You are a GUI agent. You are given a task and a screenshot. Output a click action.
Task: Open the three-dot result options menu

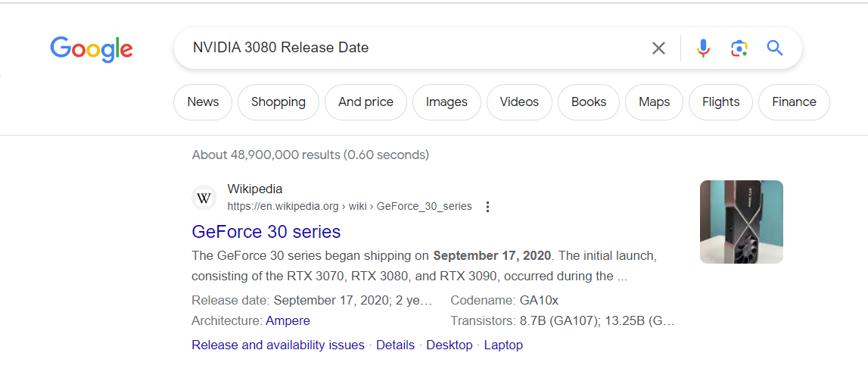point(487,207)
